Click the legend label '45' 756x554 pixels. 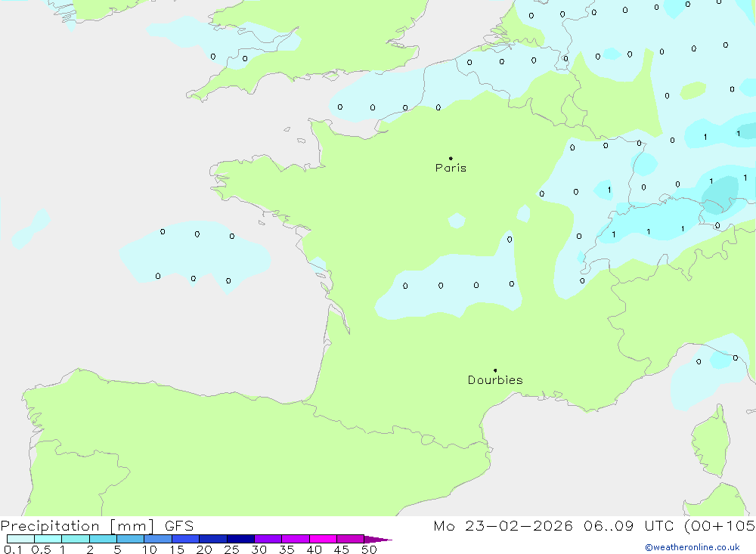pyautogui.click(x=342, y=549)
